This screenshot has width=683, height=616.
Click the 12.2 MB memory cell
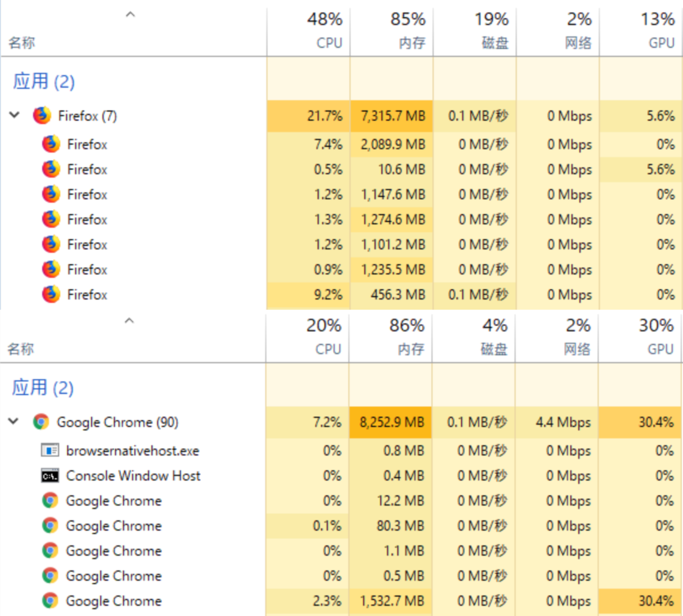click(x=391, y=501)
